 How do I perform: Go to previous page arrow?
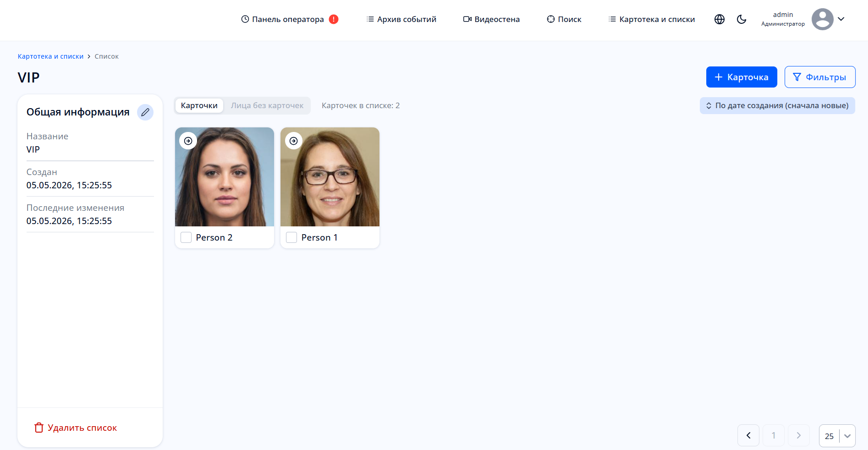tap(748, 435)
